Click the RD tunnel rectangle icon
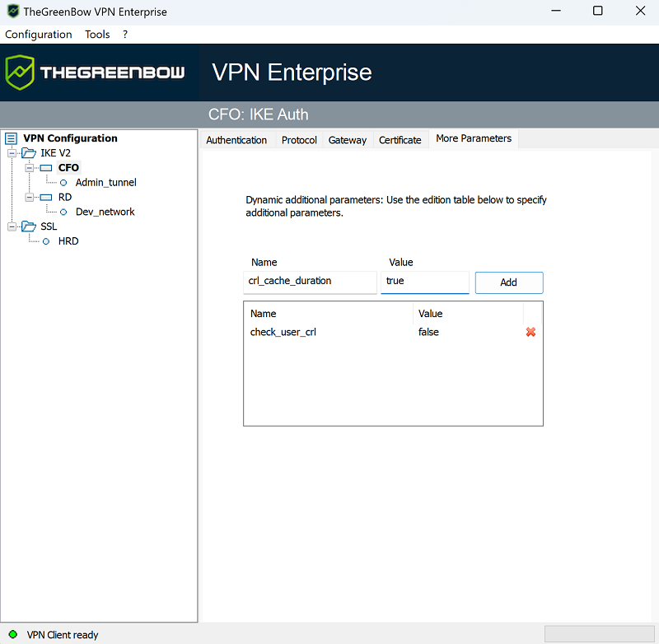The image size is (659, 644). point(46,198)
